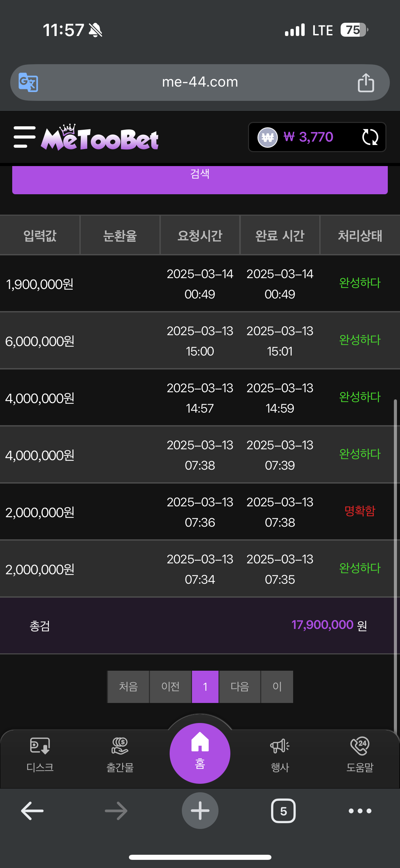Tap the me-44.com address bar
This screenshot has width=400, height=868.
click(200, 82)
